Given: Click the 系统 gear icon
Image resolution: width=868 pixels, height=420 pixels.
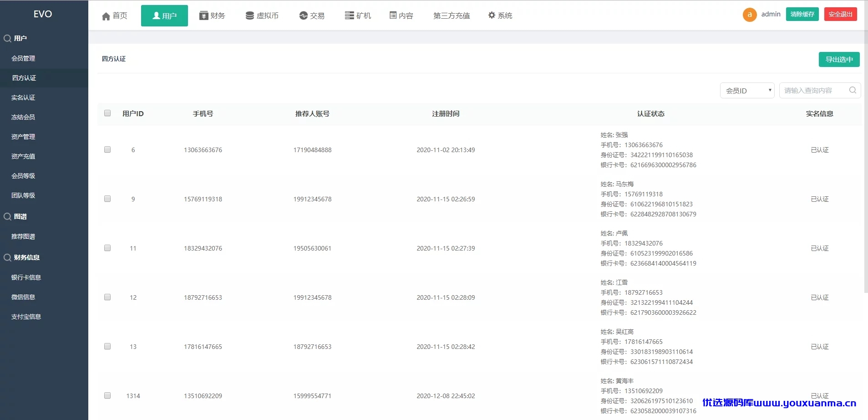Looking at the screenshot, I should [492, 15].
